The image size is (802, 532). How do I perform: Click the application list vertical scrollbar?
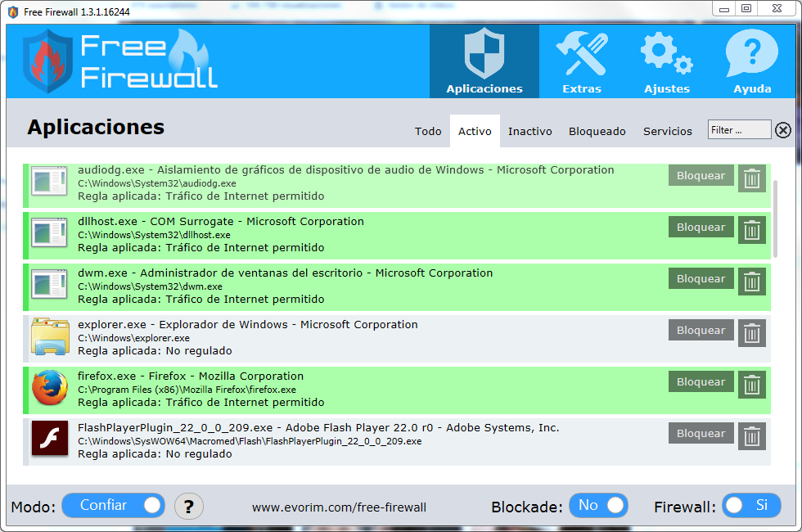tap(776, 219)
